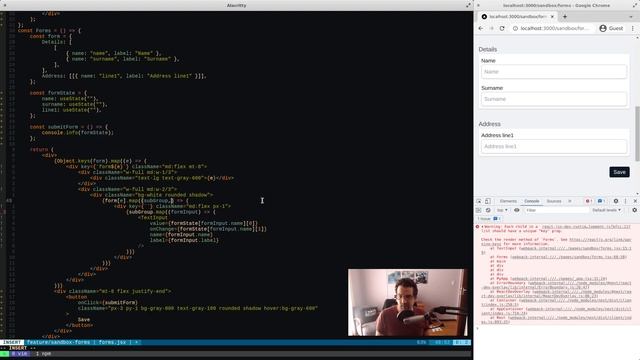Click the 'Address' section heading on page
The height and width of the screenshot is (360, 640).
[x=489, y=124]
